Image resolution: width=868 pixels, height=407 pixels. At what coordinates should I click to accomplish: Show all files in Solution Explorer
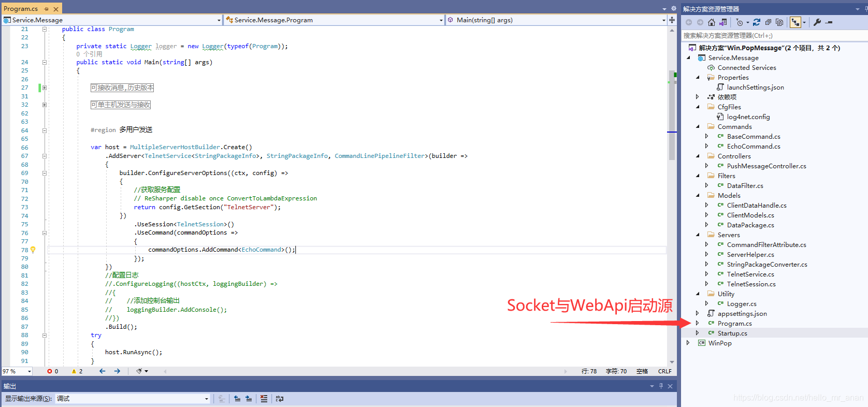click(779, 22)
